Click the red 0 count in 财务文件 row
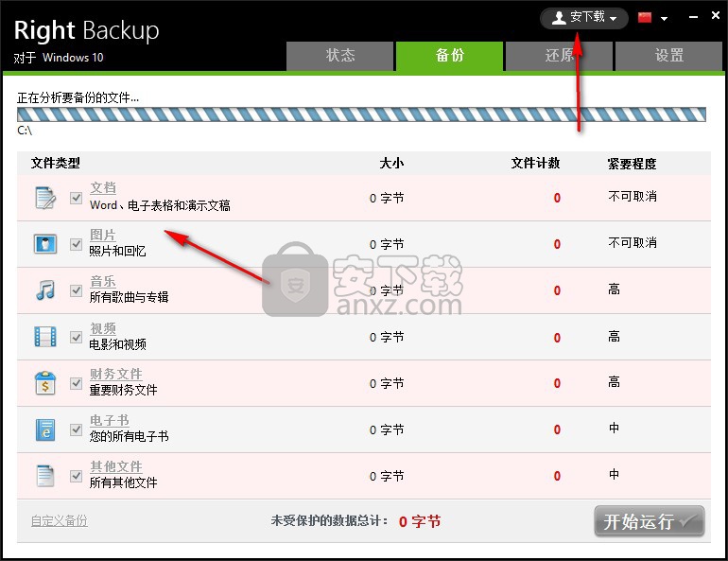 (x=557, y=383)
